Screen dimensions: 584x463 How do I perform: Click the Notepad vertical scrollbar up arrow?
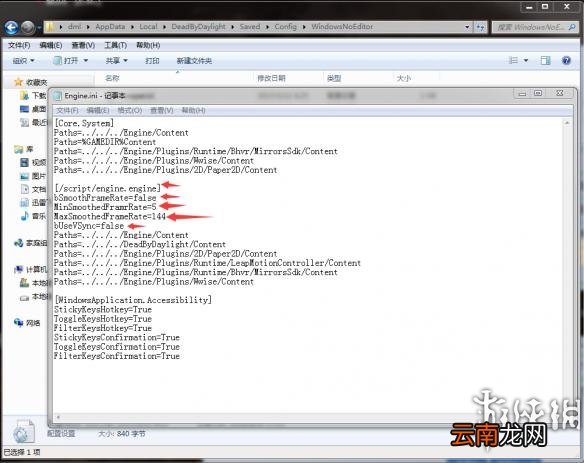click(567, 123)
